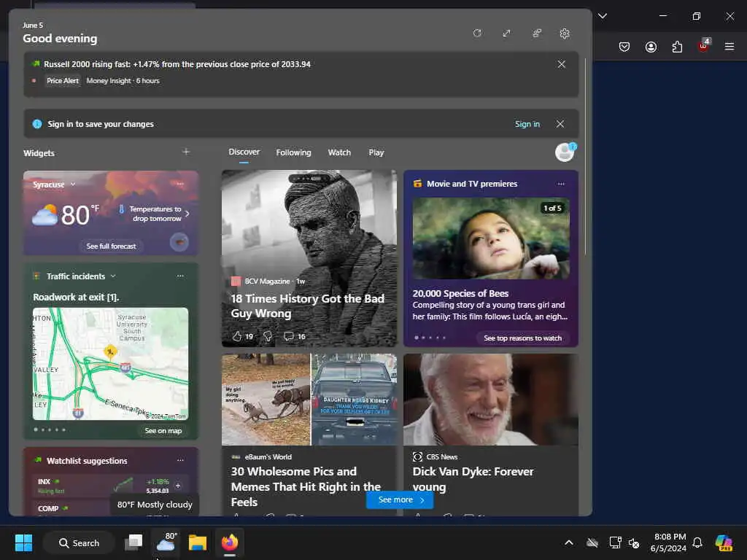This screenshot has height=560, width=747.
Task: Open 18 Times History Got the Bad Guy Wrong
Action: [x=307, y=306]
